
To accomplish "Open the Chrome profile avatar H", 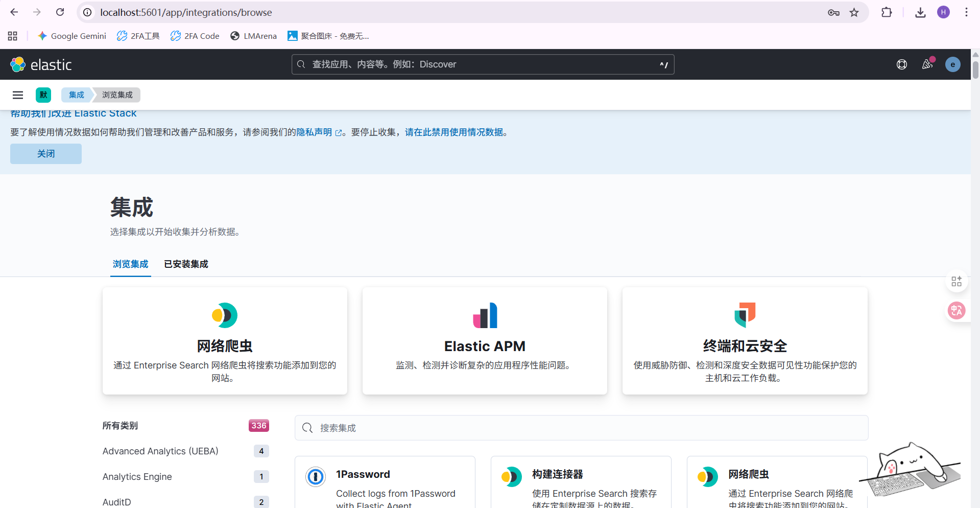I will [943, 12].
